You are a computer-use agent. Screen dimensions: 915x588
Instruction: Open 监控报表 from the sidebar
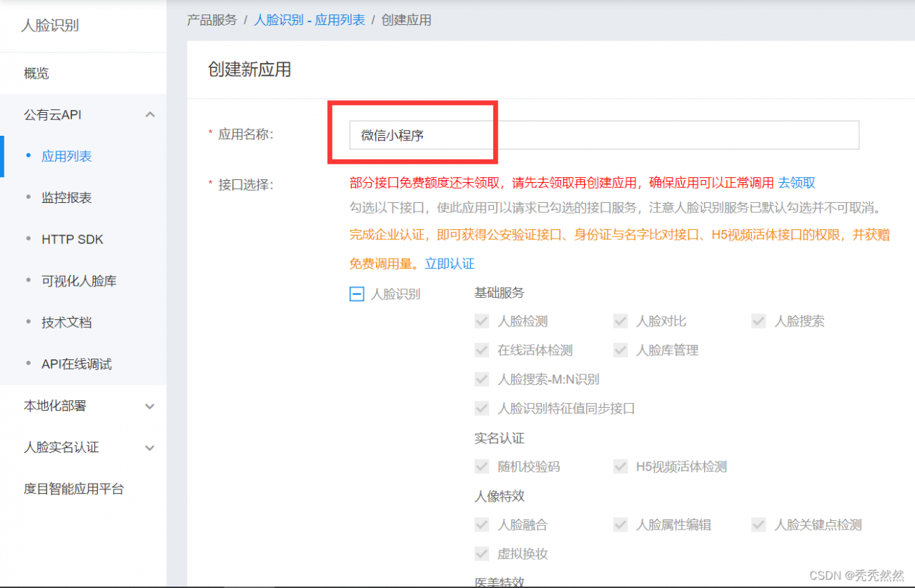[66, 197]
